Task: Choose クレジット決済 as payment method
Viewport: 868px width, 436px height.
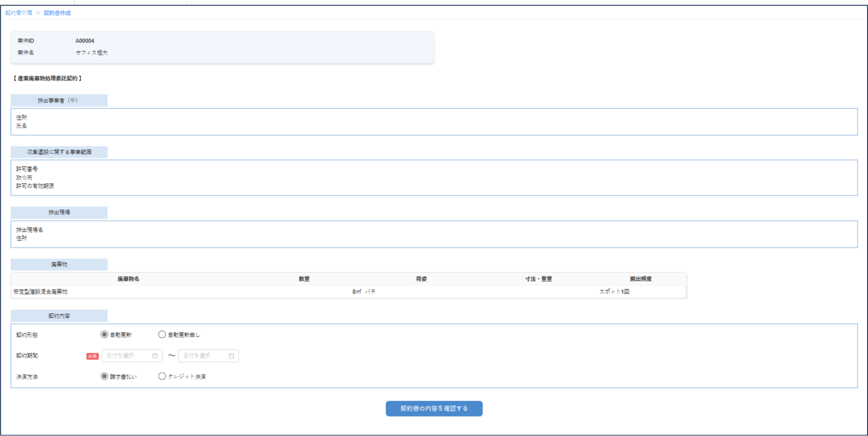Action: [162, 376]
